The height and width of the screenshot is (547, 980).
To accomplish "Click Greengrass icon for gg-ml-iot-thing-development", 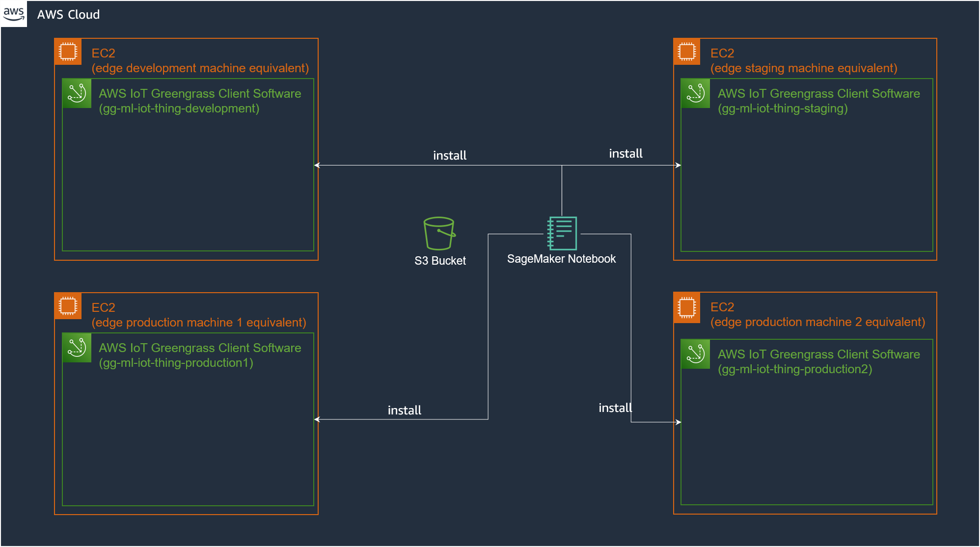I will click(x=77, y=93).
